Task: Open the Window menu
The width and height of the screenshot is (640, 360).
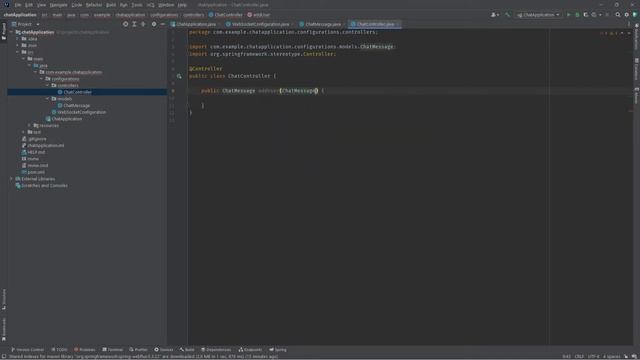Action: pyautogui.click(x=166, y=5)
